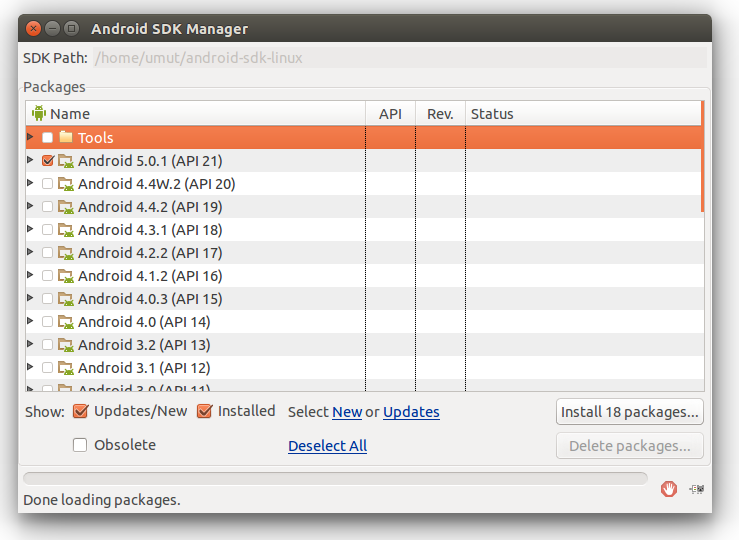Uncheck the Android 5.0.1 (API 21) checkbox
Image resolution: width=739 pixels, height=540 pixels.
point(47,161)
